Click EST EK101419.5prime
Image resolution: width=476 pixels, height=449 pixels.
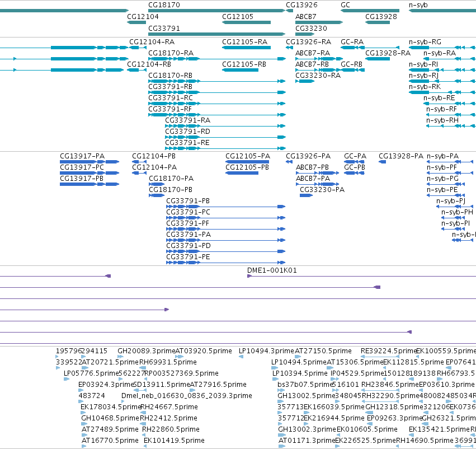pyautogui.click(x=145, y=446)
